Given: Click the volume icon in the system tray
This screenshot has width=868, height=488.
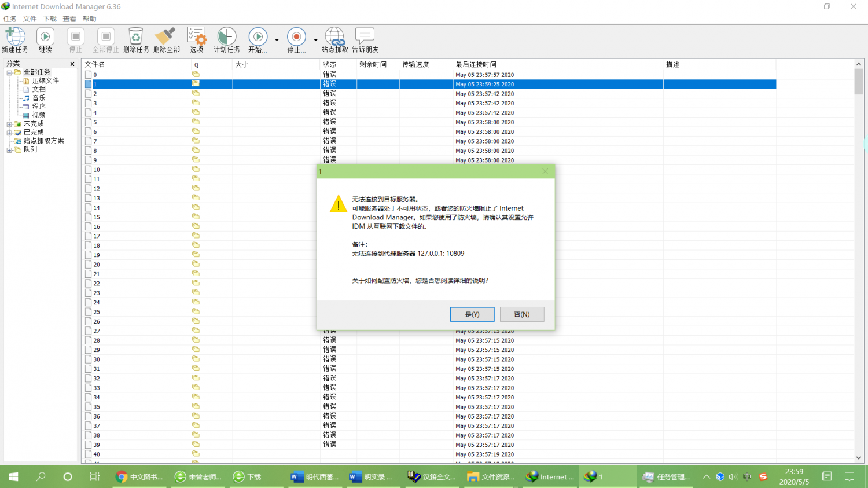Looking at the screenshot, I should 733,477.
